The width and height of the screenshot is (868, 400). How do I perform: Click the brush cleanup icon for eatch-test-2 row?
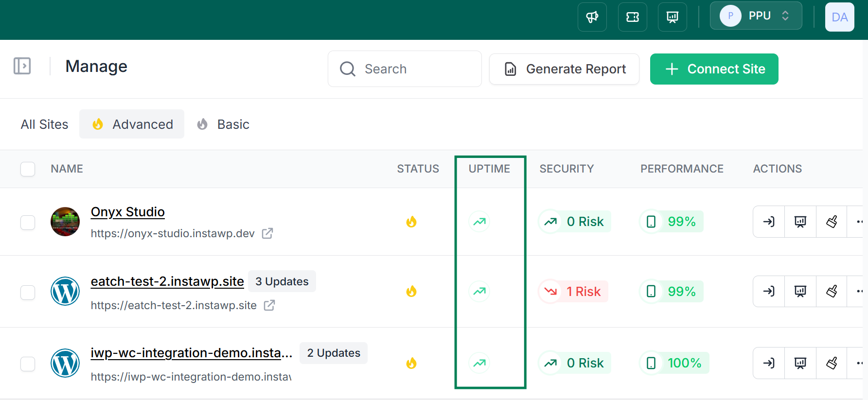coord(832,292)
